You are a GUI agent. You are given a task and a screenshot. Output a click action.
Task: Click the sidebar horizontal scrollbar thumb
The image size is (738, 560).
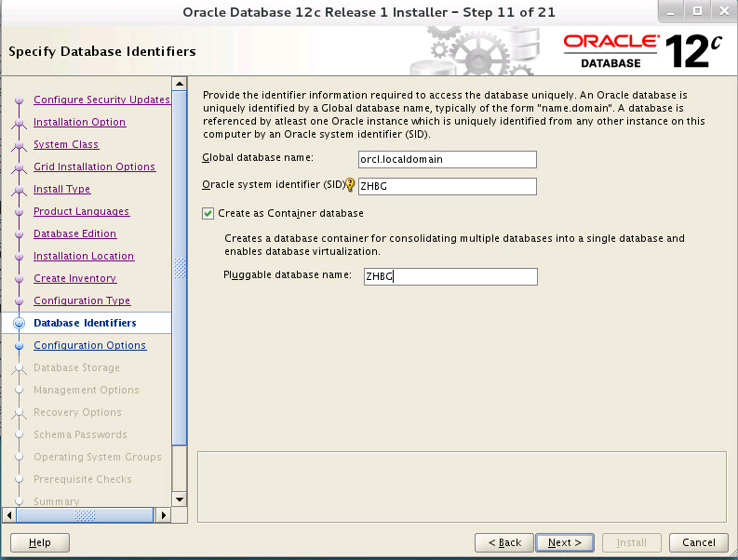tap(86, 515)
